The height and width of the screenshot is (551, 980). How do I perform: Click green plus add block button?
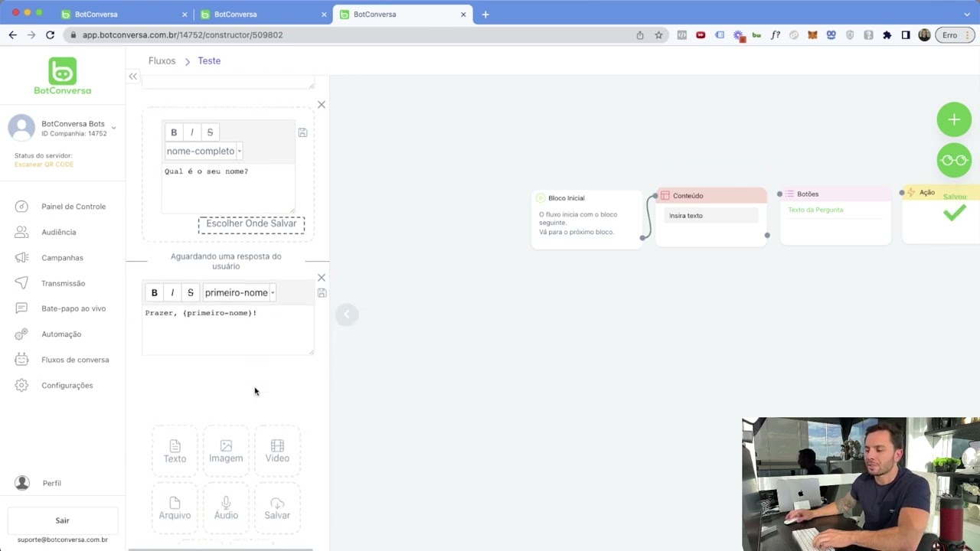click(954, 119)
